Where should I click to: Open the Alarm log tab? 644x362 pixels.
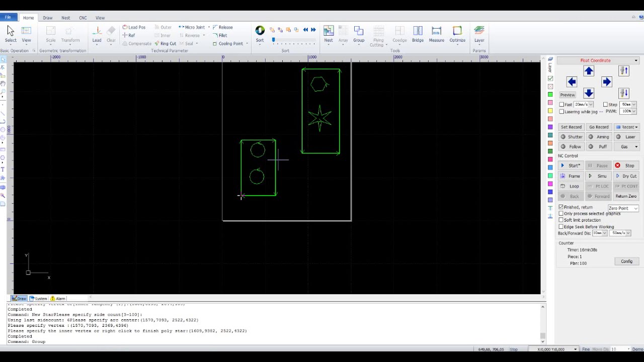click(58, 299)
